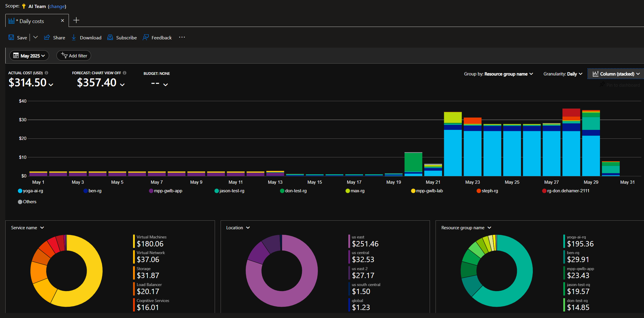Toggle don-test-rg legend entry
644x318 pixels.
(293, 191)
